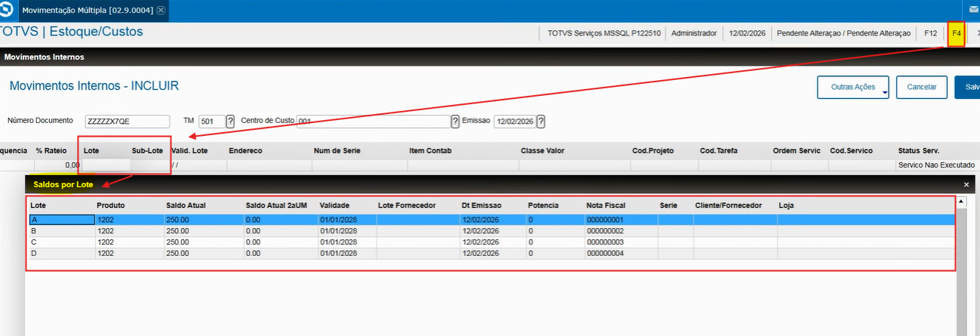Screen dimensions: 980x336
Task: Click Pendente Alteração status text
Action: [843, 34]
